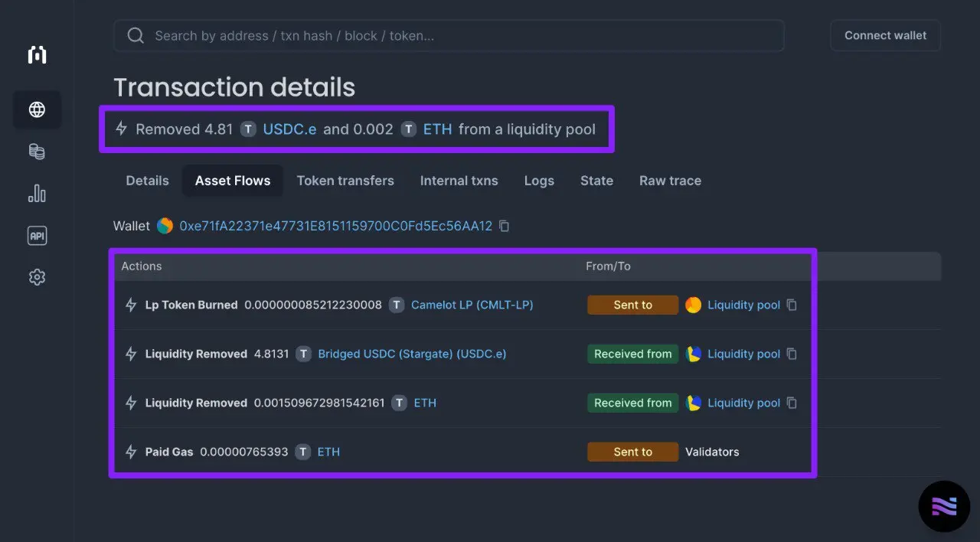Screen dimensions: 980x542
Task: Click Received from badge in USDC.e row
Action: (632, 354)
